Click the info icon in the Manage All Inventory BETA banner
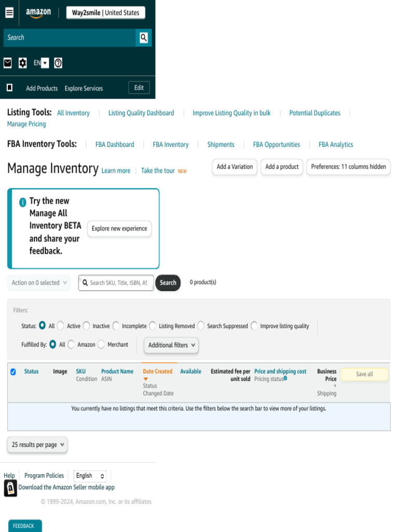399x532 pixels. [x=22, y=203]
